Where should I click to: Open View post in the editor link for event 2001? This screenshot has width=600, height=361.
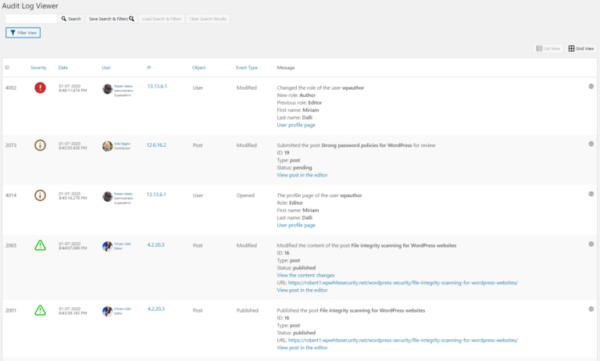click(302, 348)
